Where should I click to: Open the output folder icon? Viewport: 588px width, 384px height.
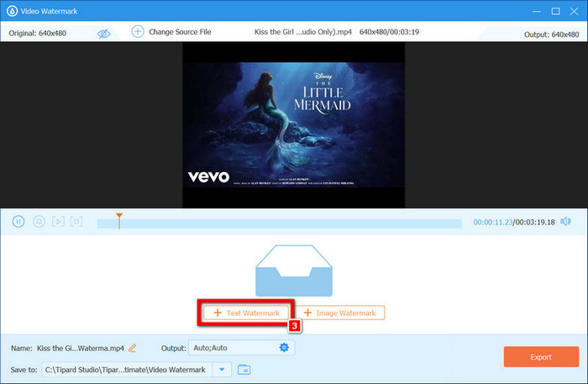pos(244,370)
